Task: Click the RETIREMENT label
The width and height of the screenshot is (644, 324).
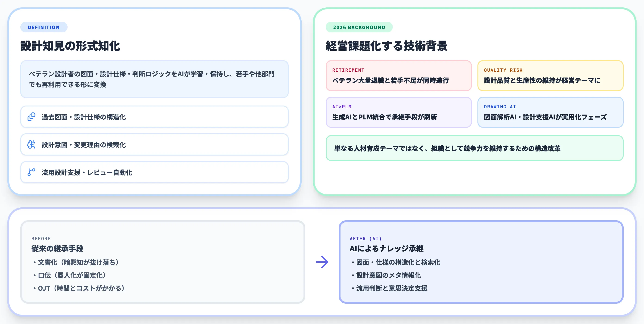Action: [348, 70]
